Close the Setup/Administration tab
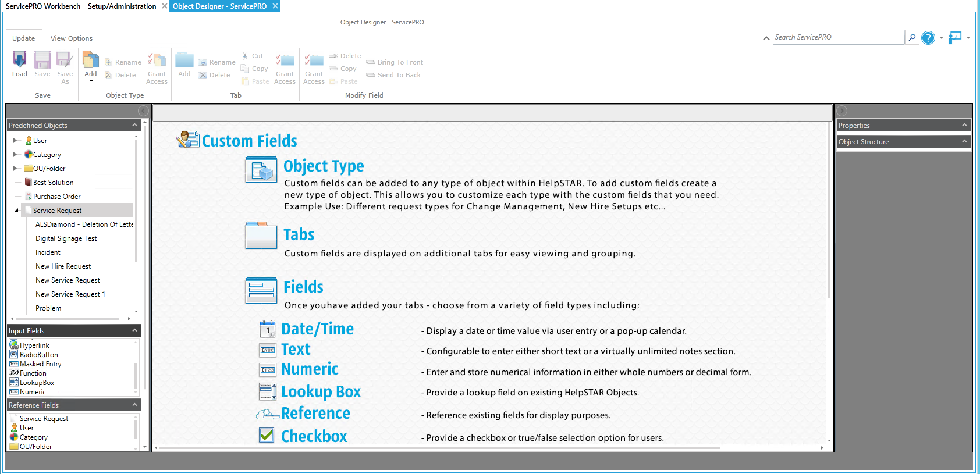The width and height of the screenshot is (980, 474). [165, 6]
